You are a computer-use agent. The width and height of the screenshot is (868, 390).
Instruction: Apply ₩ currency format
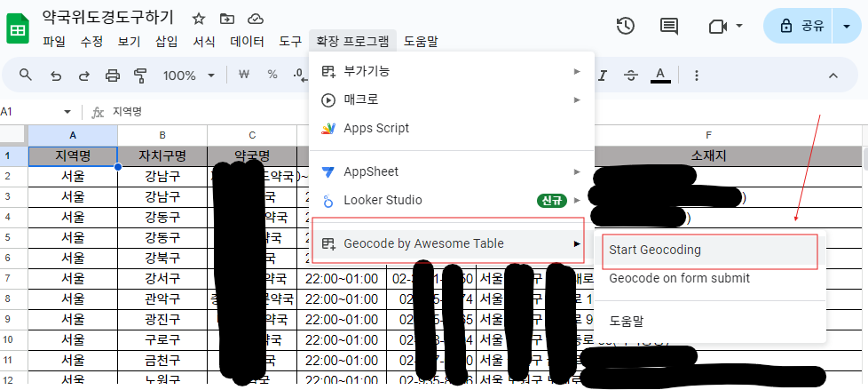[x=243, y=75]
